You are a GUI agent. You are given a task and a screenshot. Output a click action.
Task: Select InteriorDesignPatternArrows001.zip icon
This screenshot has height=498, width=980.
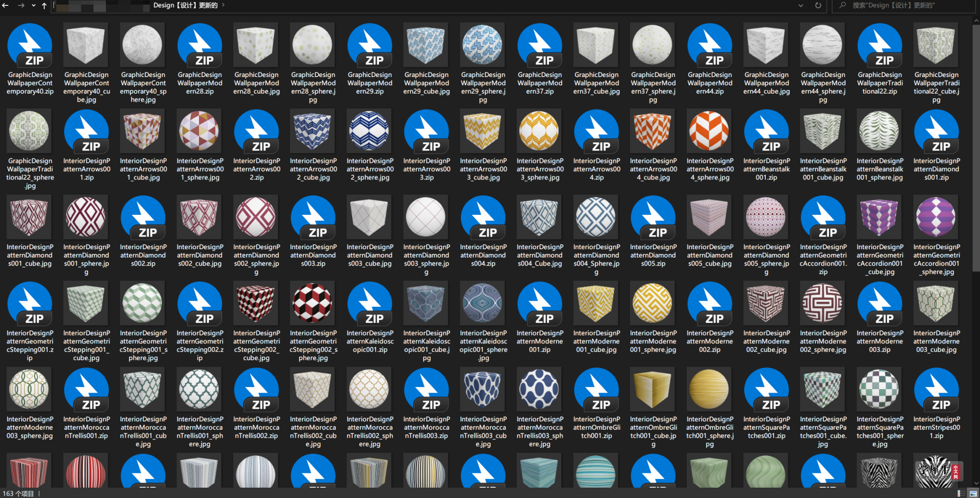[86, 131]
